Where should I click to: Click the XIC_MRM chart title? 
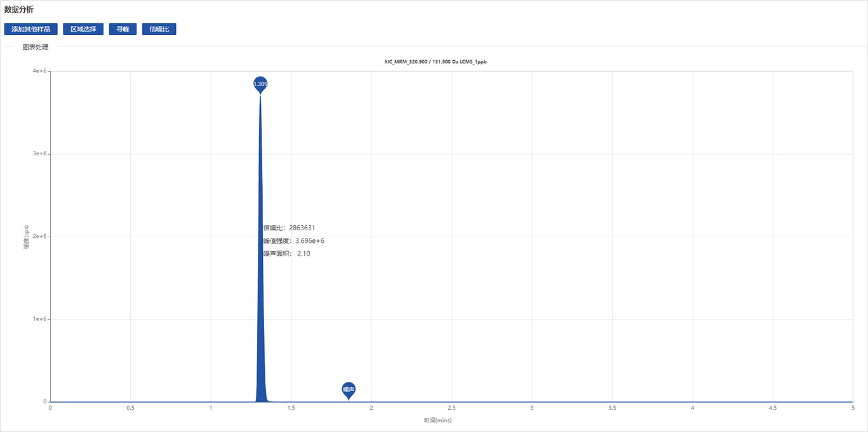coord(436,62)
